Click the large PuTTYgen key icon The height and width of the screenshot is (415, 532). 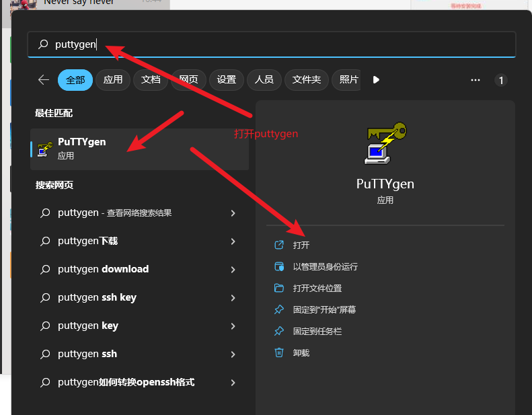click(385, 143)
